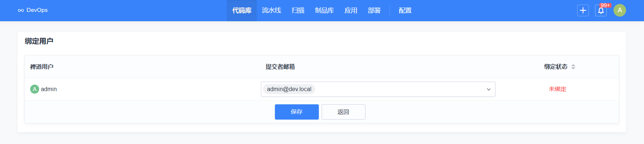Navigate to the 应用 tab
The width and height of the screenshot is (644, 144).
pyautogui.click(x=351, y=10)
